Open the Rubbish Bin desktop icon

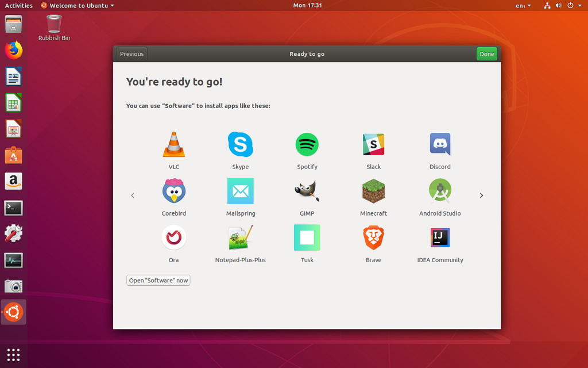pos(54,28)
